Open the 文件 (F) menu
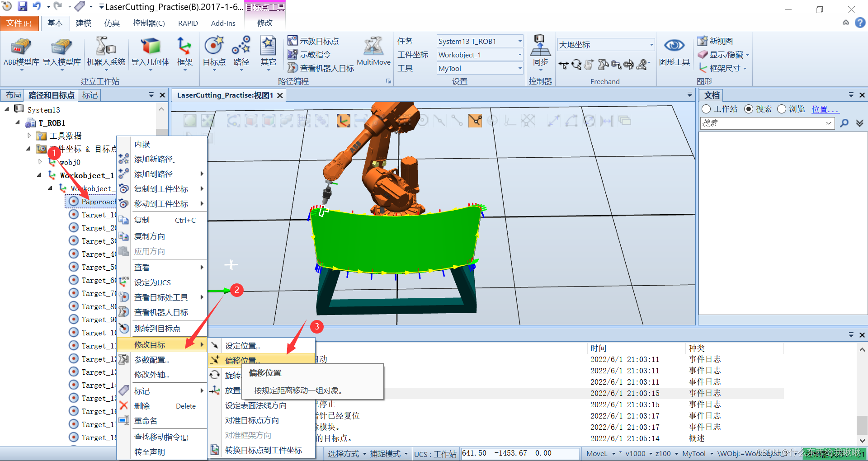This screenshot has height=461, width=868. coord(19,23)
